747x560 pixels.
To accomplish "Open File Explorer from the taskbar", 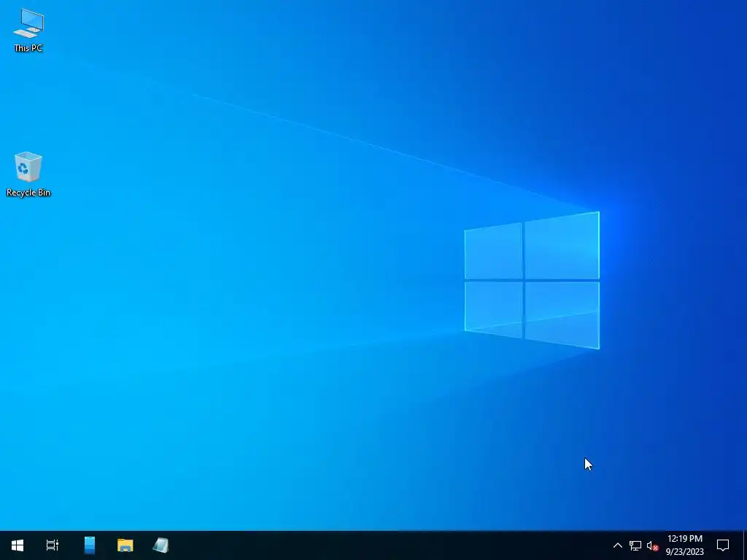I will click(x=125, y=545).
